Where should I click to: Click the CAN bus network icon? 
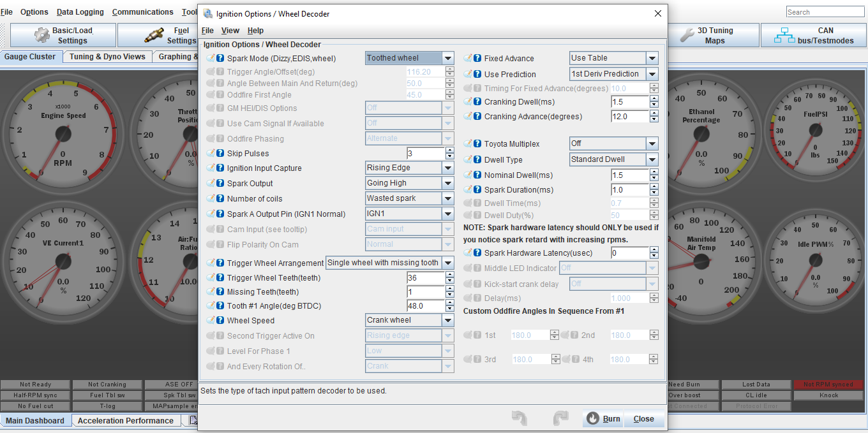[x=784, y=36]
